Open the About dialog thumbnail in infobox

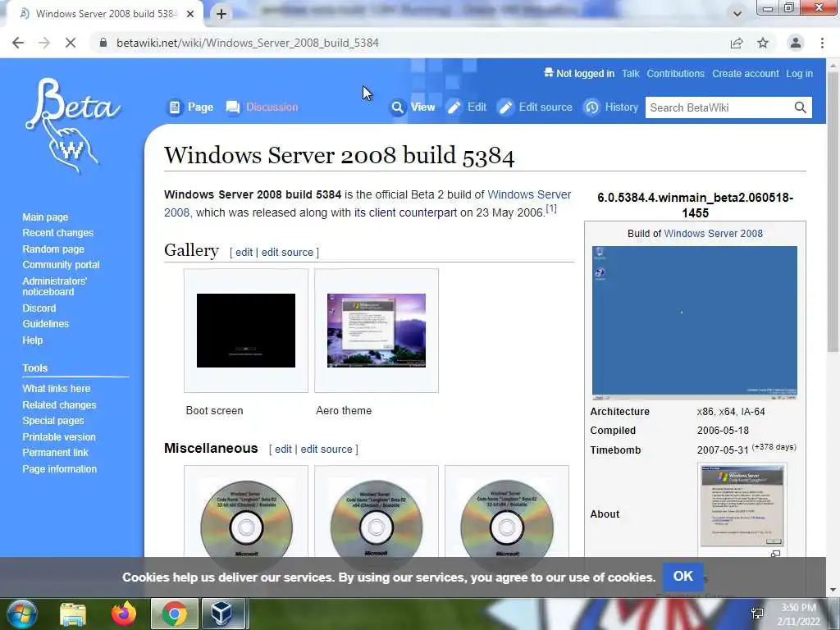[742, 506]
